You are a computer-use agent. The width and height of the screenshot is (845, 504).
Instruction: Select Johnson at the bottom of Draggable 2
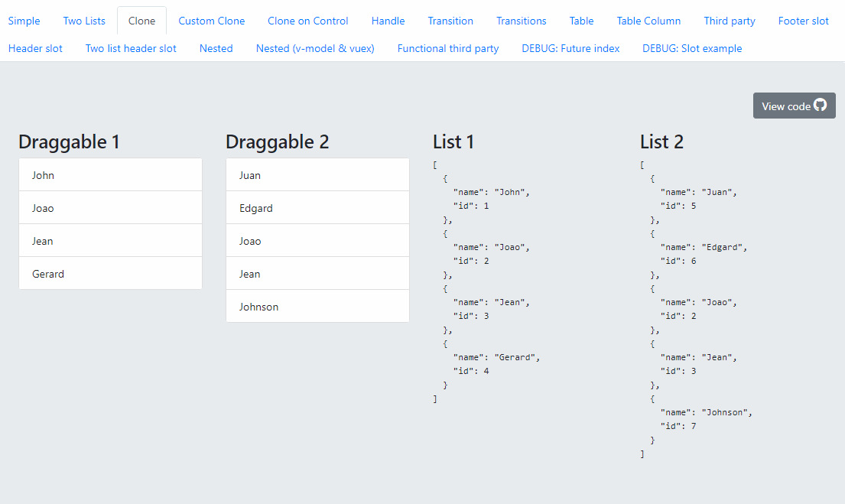(x=317, y=306)
